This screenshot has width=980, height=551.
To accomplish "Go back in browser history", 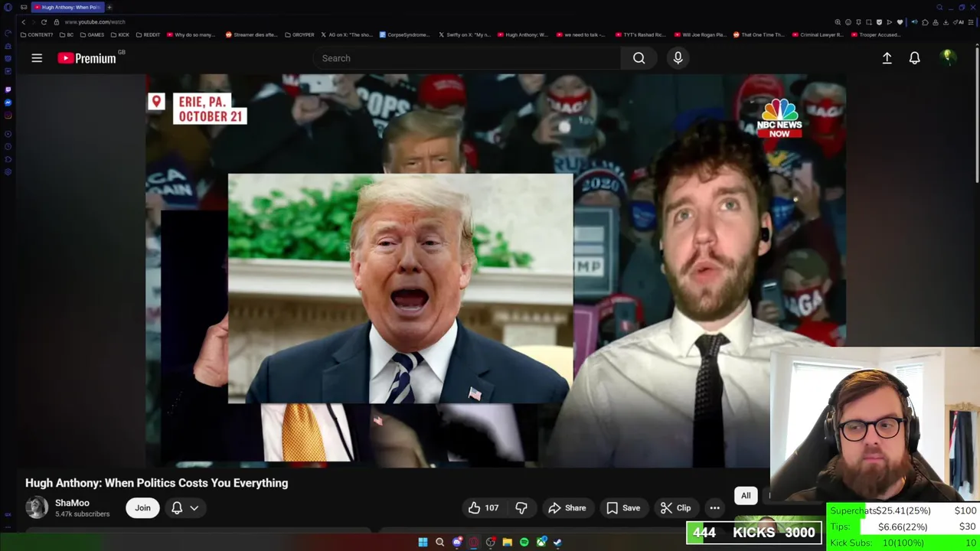I will [23, 22].
